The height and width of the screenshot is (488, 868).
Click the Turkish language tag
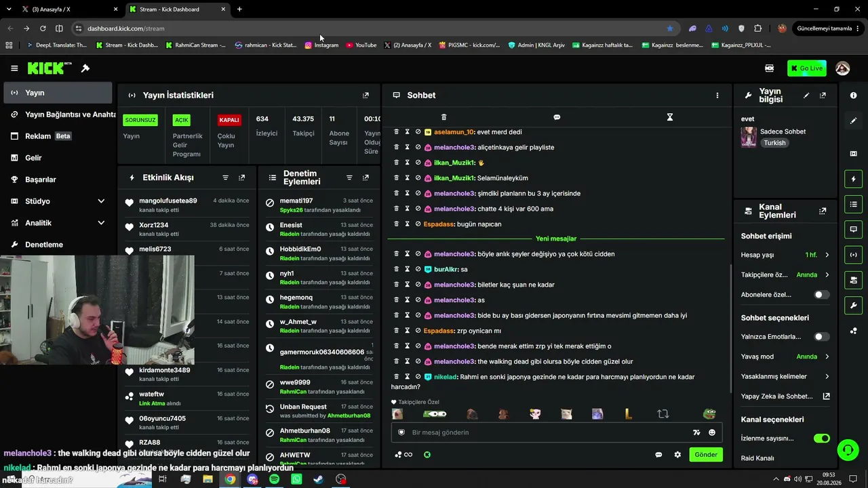click(x=774, y=143)
